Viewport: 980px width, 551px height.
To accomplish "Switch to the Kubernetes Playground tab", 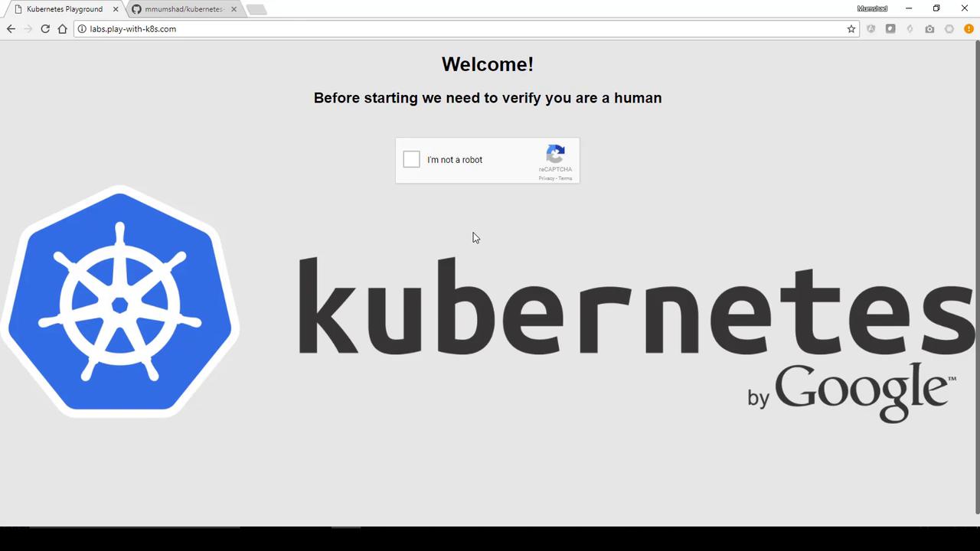I will [64, 9].
